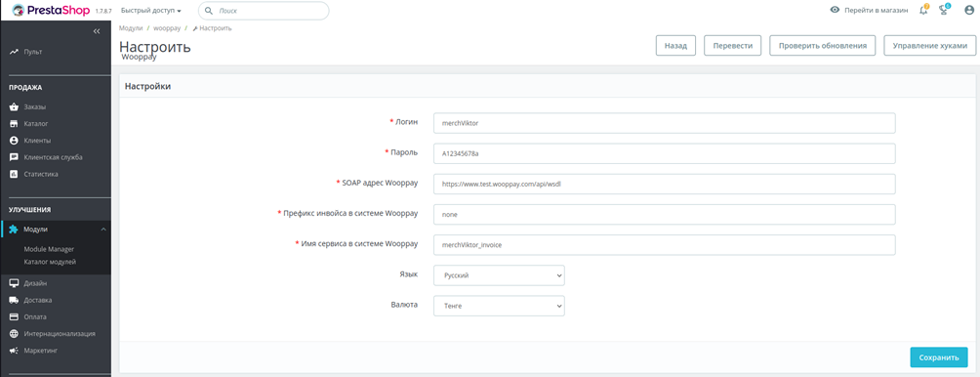Screen dimensions: 980x377
Task: Open Module Manager submenu item
Action: tap(49, 249)
